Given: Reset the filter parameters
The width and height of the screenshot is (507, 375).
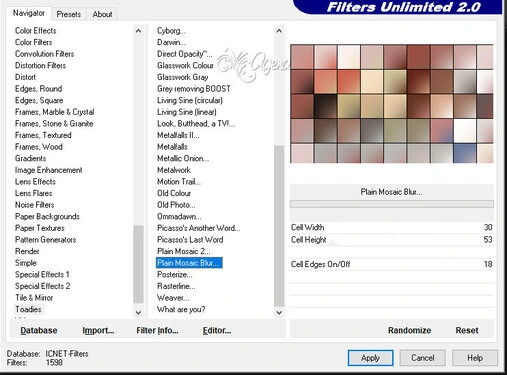Looking at the screenshot, I should point(467,330).
